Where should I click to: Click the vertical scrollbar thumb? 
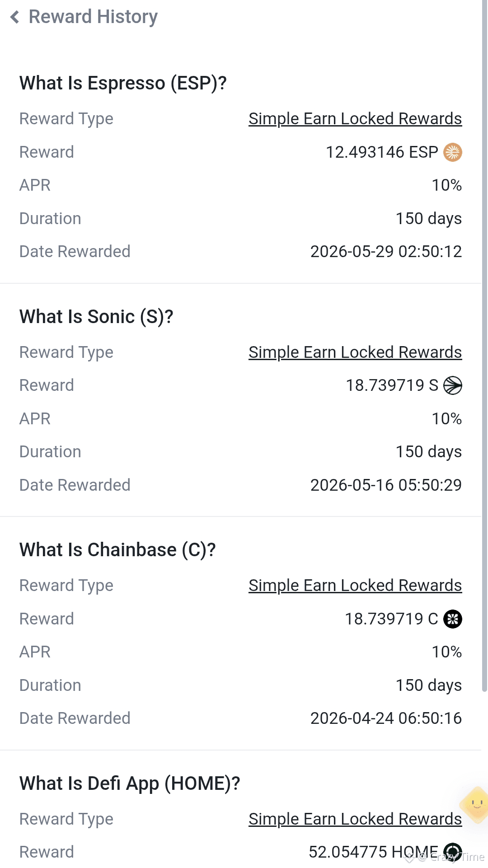485,346
